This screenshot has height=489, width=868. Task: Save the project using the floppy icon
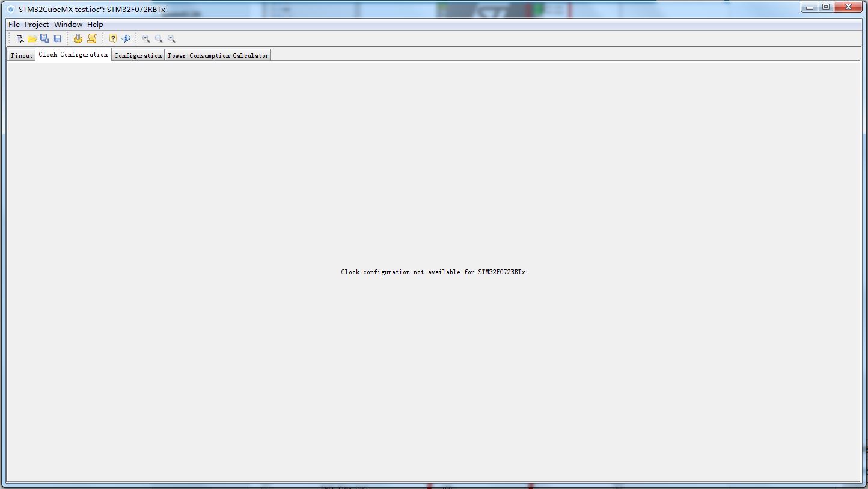57,39
